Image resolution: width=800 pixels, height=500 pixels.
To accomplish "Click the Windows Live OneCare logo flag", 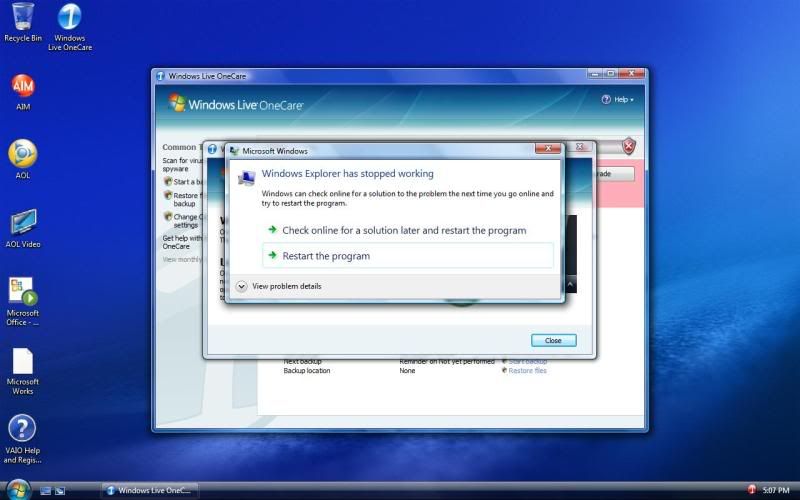I will point(177,103).
